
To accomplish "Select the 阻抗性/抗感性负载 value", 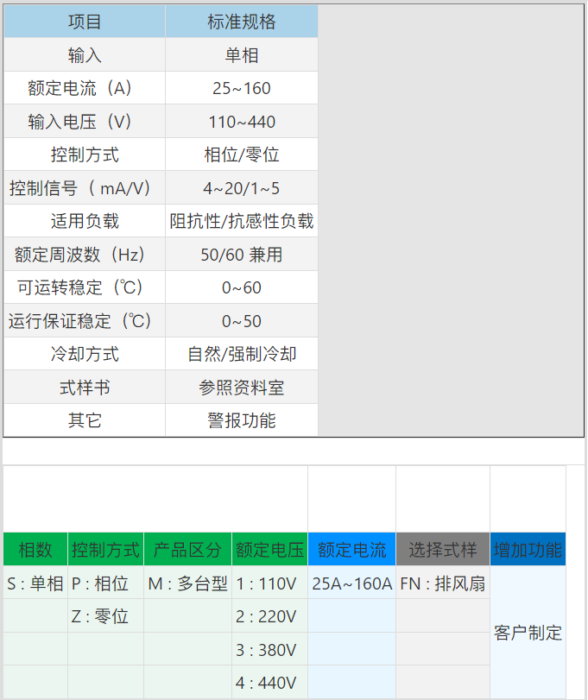I will point(242,221).
